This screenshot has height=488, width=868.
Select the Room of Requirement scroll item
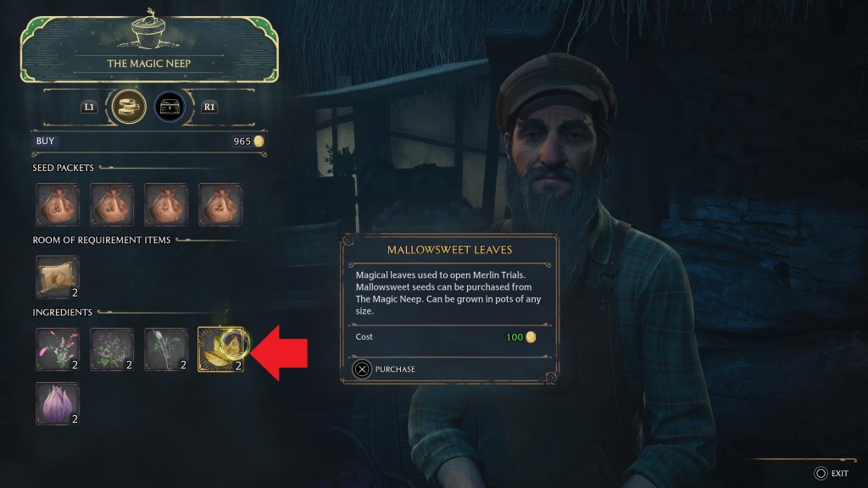(58, 277)
